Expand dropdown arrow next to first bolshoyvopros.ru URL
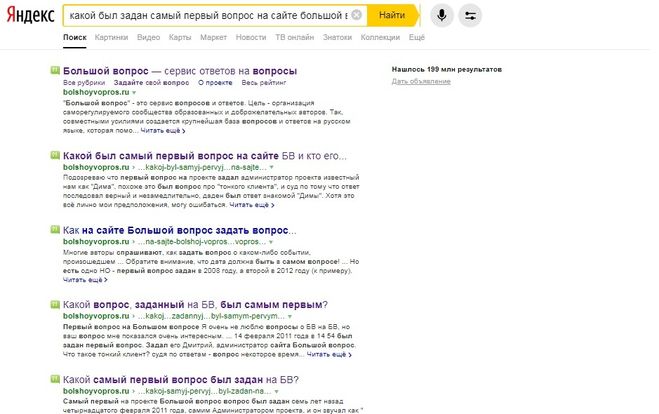 click(x=134, y=92)
